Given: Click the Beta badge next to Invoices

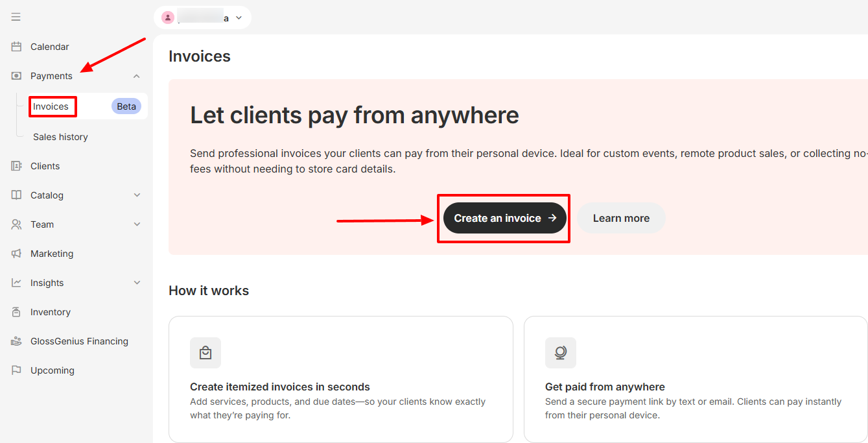Looking at the screenshot, I should coord(126,106).
